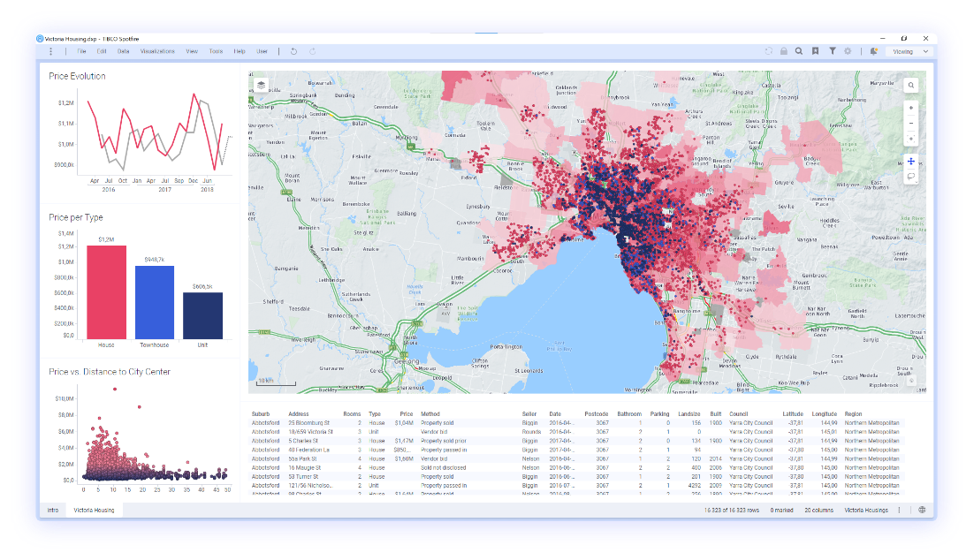This screenshot has height=560, width=974.
Task: Open the File menu
Action: point(81,51)
